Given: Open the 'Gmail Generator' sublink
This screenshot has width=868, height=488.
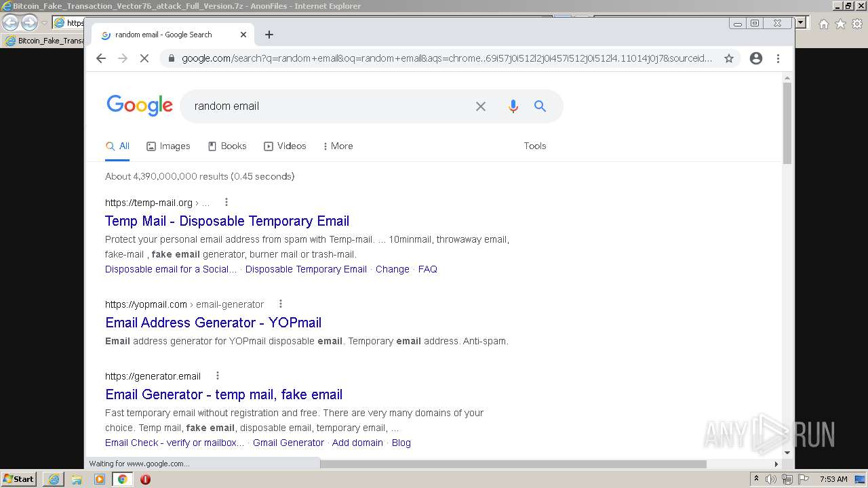Looking at the screenshot, I should coord(289,443).
